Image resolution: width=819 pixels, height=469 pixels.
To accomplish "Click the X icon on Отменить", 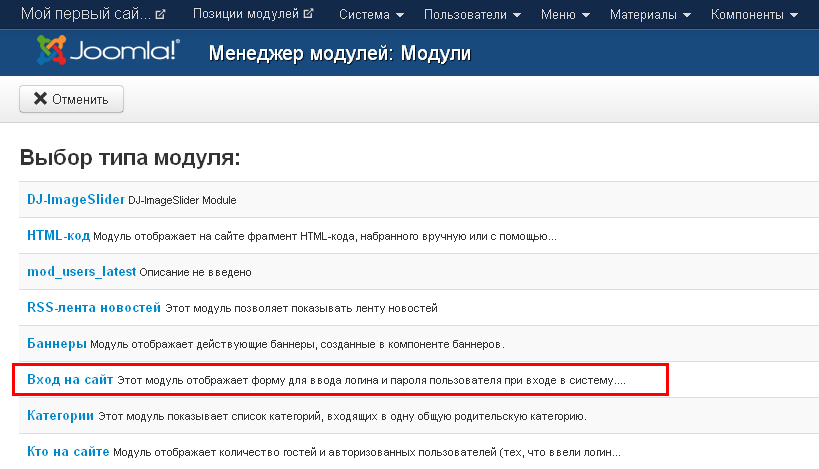I will (40, 98).
